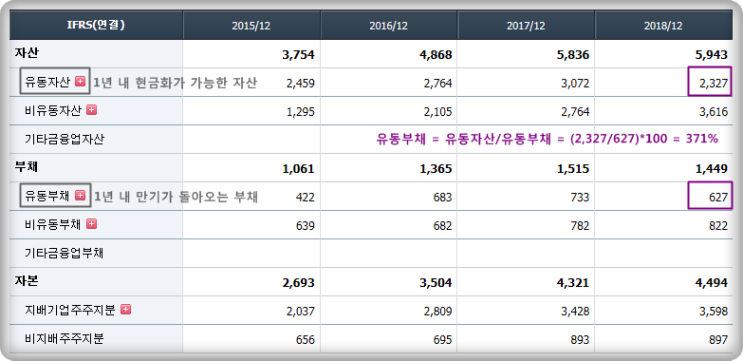Expand the 비유동부채 row plus icon
Screen dimensions: 743x361
coord(92,224)
